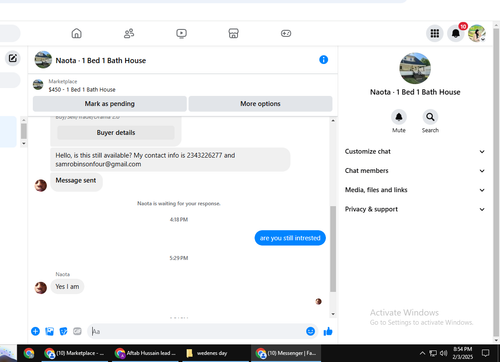Attach a file using the photo icon
Viewport: 500px width, 362px height.
coord(49,331)
